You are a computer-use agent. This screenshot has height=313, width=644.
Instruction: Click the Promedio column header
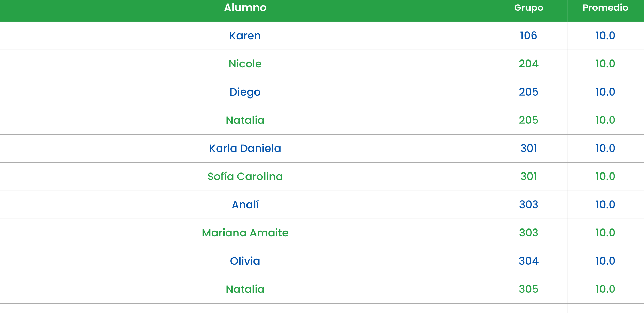(605, 8)
